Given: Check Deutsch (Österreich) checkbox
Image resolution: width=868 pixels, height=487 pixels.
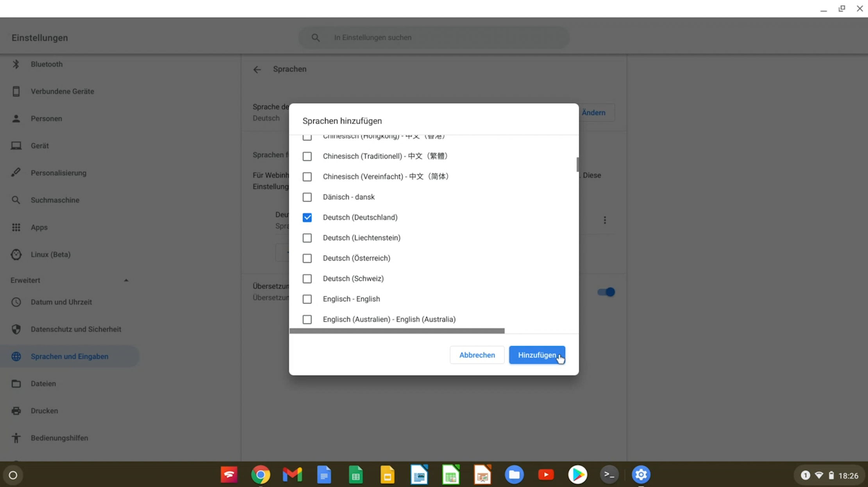Looking at the screenshot, I should pos(307,258).
